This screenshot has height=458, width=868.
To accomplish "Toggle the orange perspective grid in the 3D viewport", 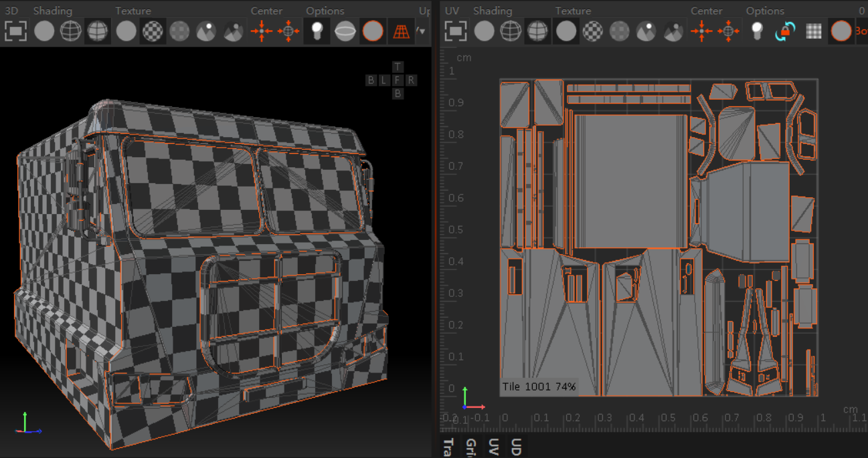I will [x=401, y=31].
